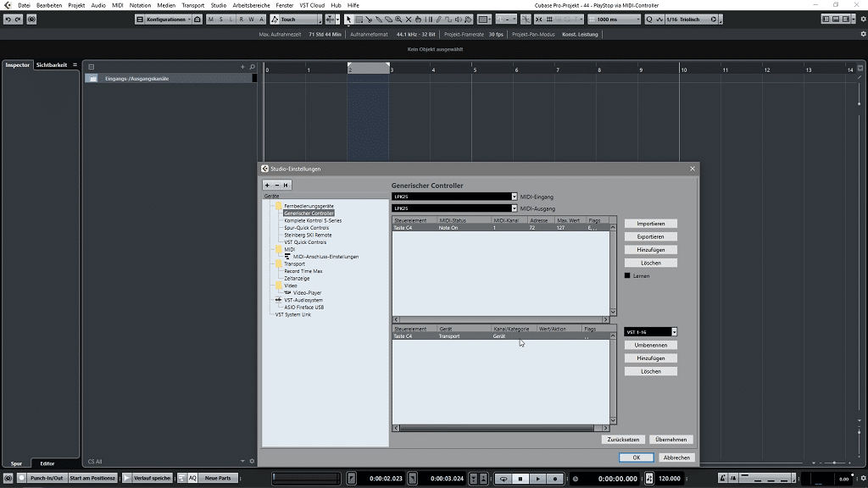Select Video-Player in the device tree
Viewport: 868px width, 488px height.
(x=307, y=292)
